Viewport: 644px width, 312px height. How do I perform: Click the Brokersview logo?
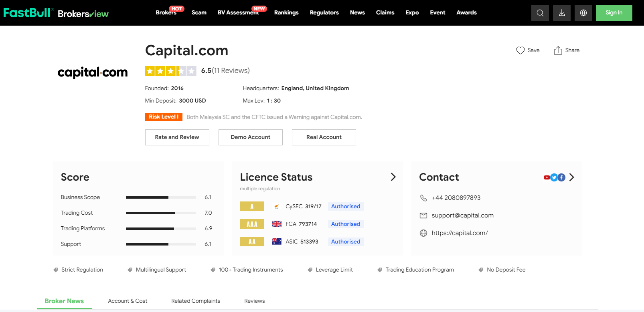click(83, 14)
